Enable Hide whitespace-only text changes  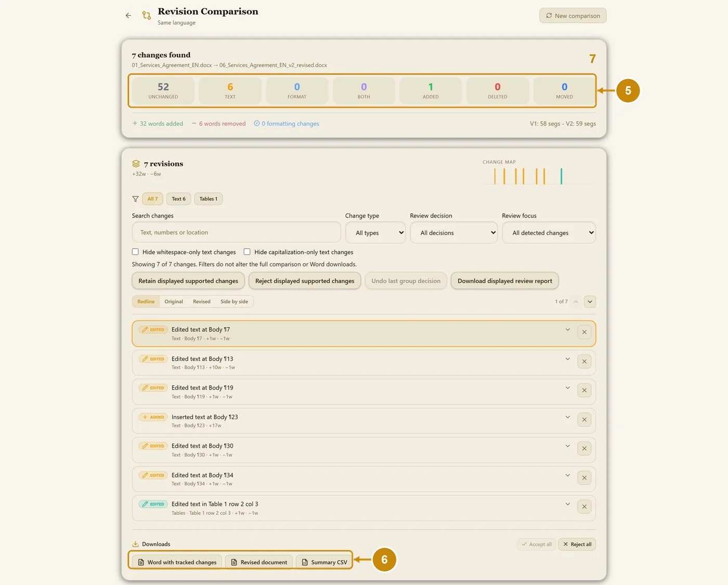pos(135,252)
